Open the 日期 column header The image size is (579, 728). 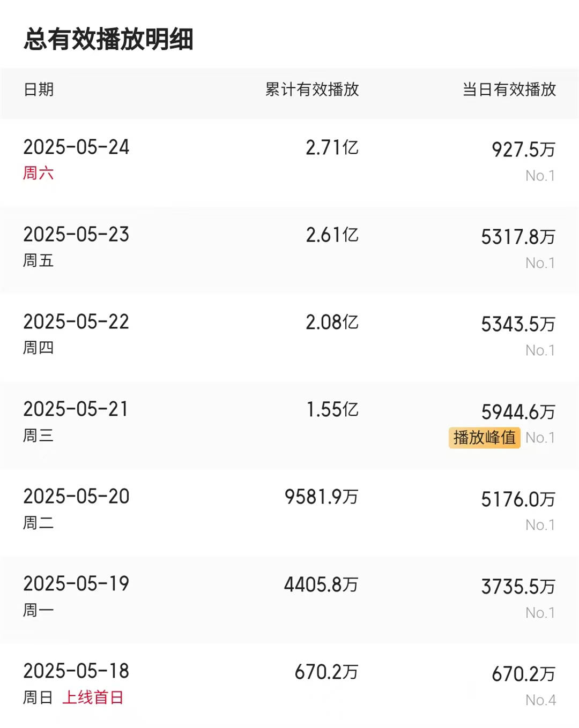[x=39, y=89]
